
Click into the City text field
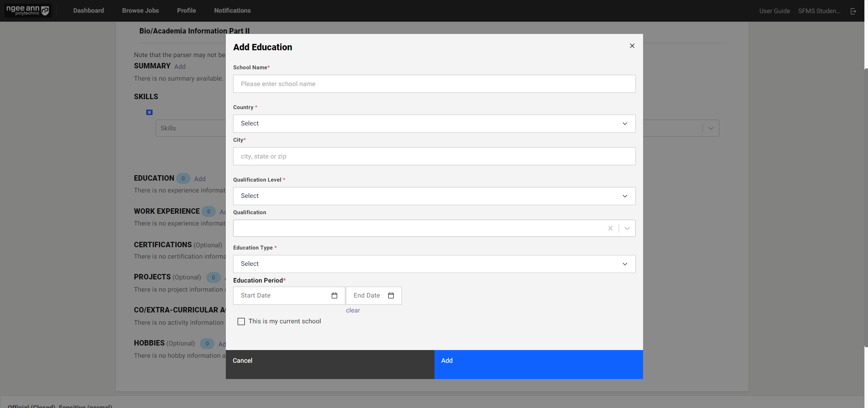[x=434, y=156]
